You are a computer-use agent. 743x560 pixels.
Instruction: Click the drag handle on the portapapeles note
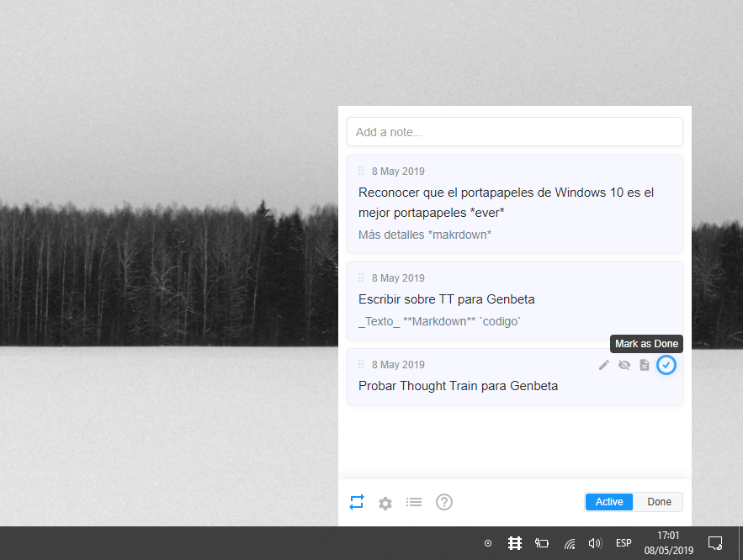pos(360,171)
